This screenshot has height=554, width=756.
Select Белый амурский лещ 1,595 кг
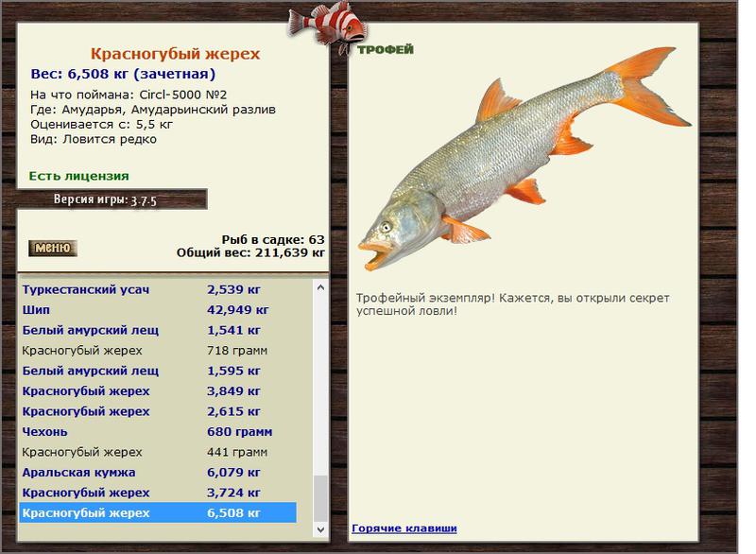158,371
